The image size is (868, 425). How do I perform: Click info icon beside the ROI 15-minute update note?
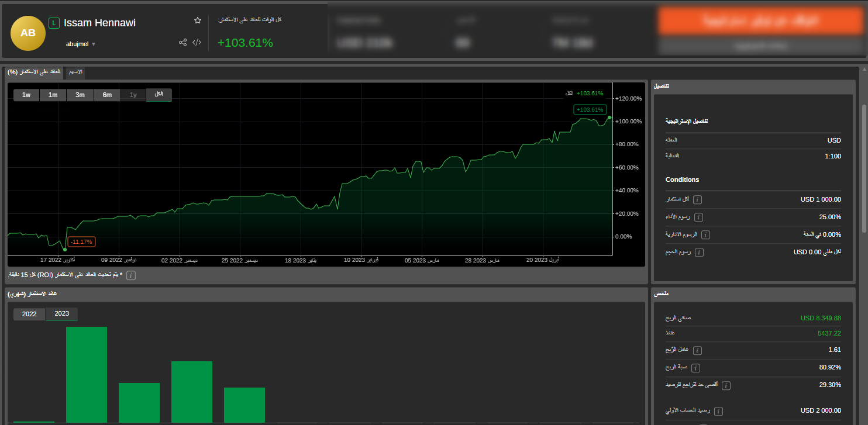tap(131, 275)
